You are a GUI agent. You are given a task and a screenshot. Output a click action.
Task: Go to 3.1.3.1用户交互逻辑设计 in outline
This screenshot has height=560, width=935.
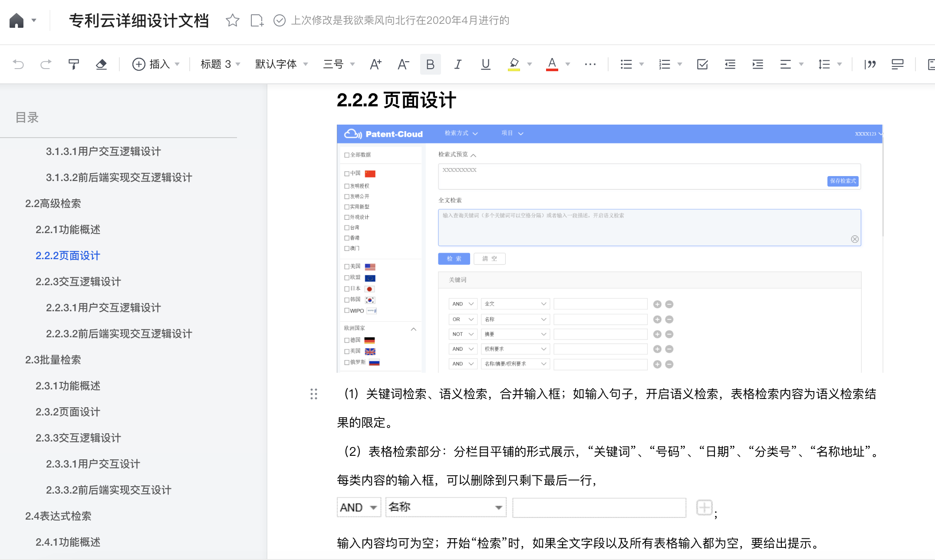pos(103,152)
